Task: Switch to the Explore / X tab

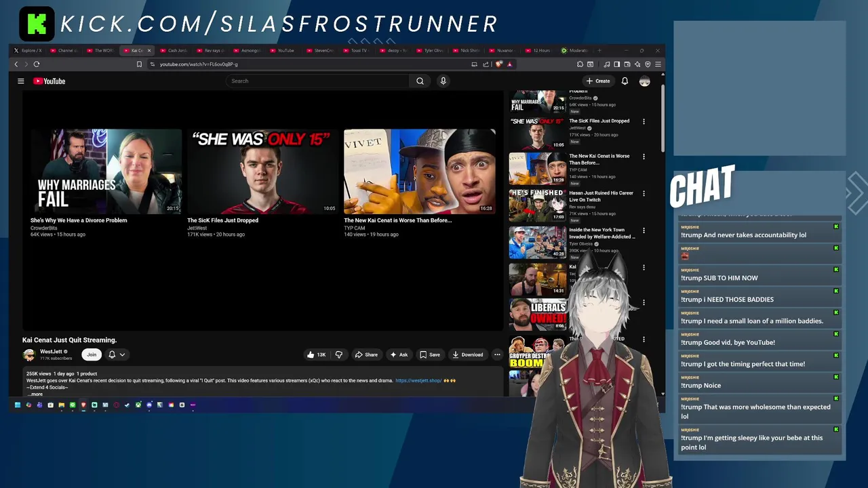Action: click(28, 50)
